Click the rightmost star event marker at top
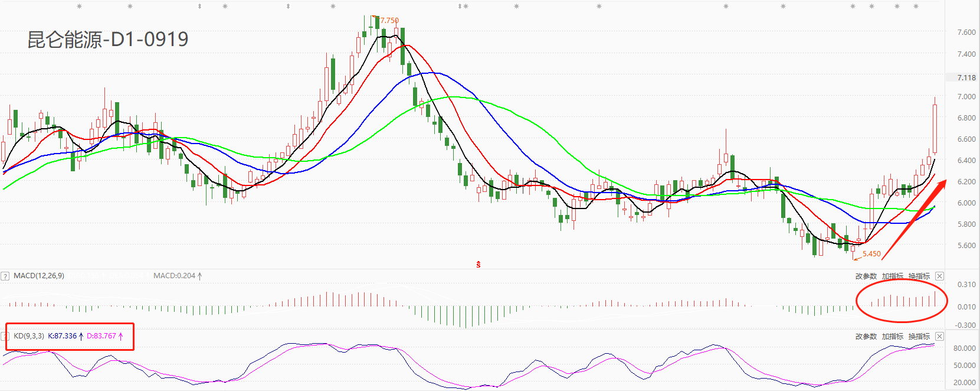The image size is (980, 391). pyautogui.click(x=916, y=7)
